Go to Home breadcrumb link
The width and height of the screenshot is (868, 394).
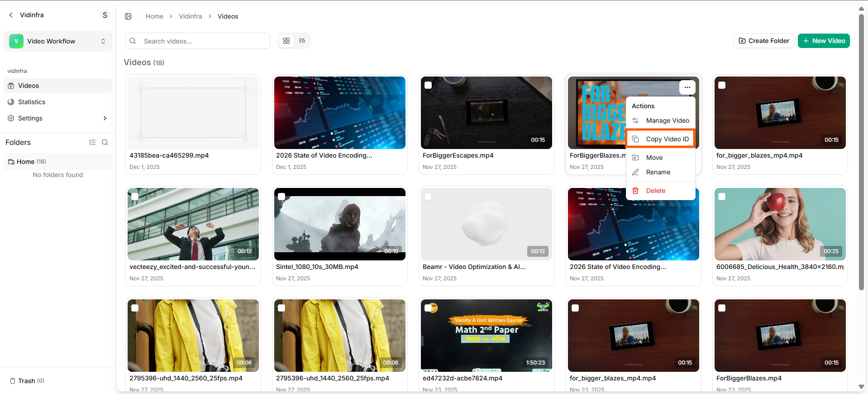click(154, 16)
